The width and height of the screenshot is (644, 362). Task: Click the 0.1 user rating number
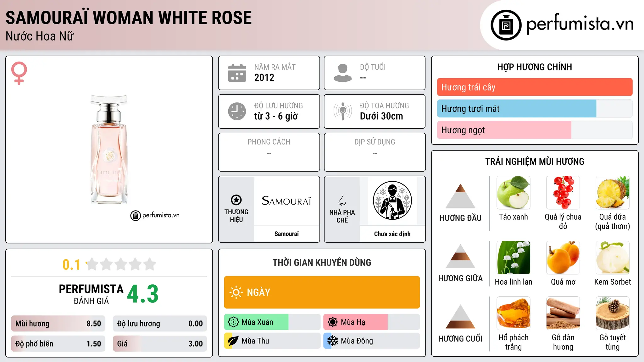pyautogui.click(x=71, y=265)
